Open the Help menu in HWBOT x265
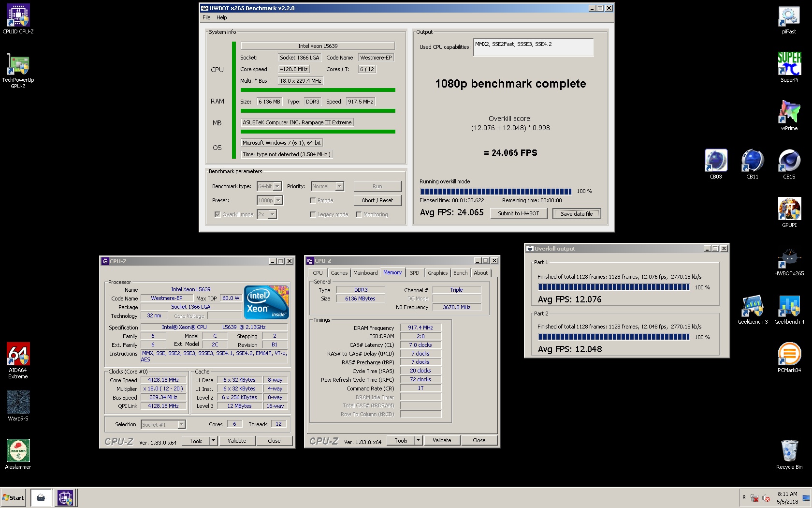The width and height of the screenshot is (812, 508). click(x=221, y=17)
